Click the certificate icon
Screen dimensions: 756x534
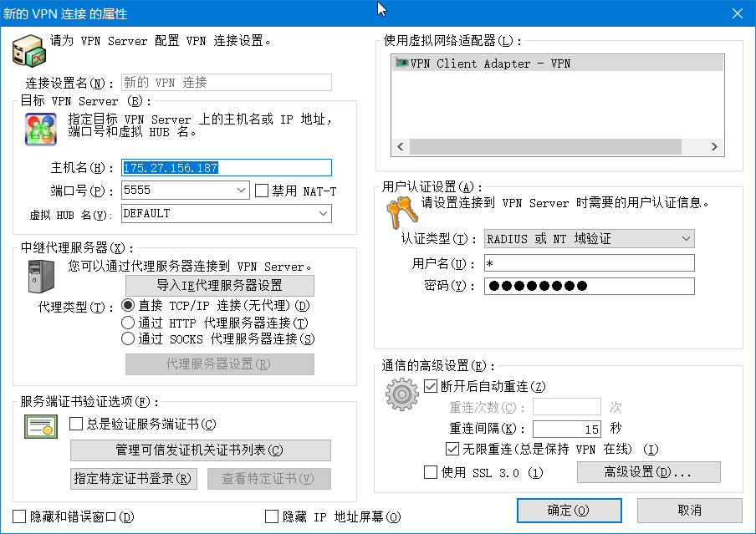click(x=41, y=426)
